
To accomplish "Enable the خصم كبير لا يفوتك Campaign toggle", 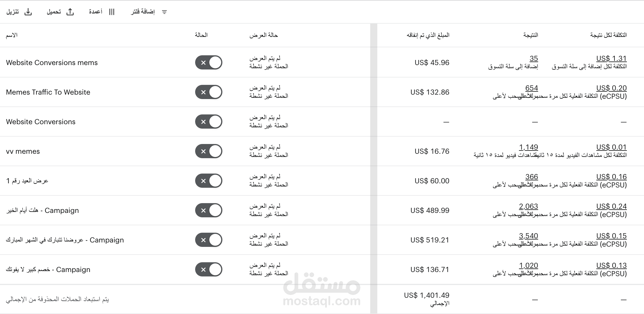I will (208, 269).
